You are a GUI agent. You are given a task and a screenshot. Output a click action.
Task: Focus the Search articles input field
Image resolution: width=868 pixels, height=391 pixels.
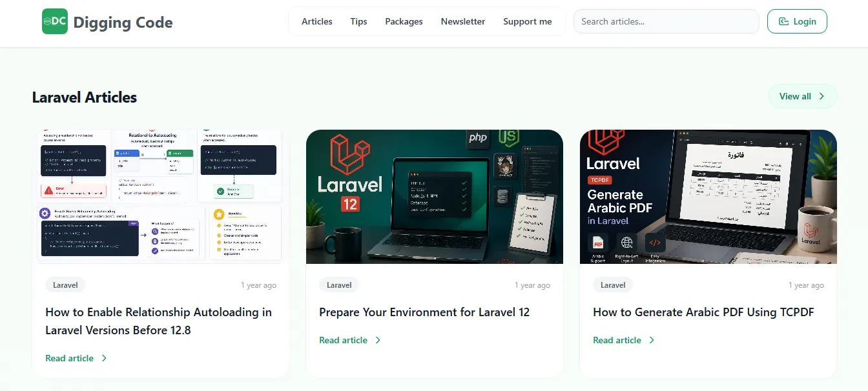(x=666, y=21)
